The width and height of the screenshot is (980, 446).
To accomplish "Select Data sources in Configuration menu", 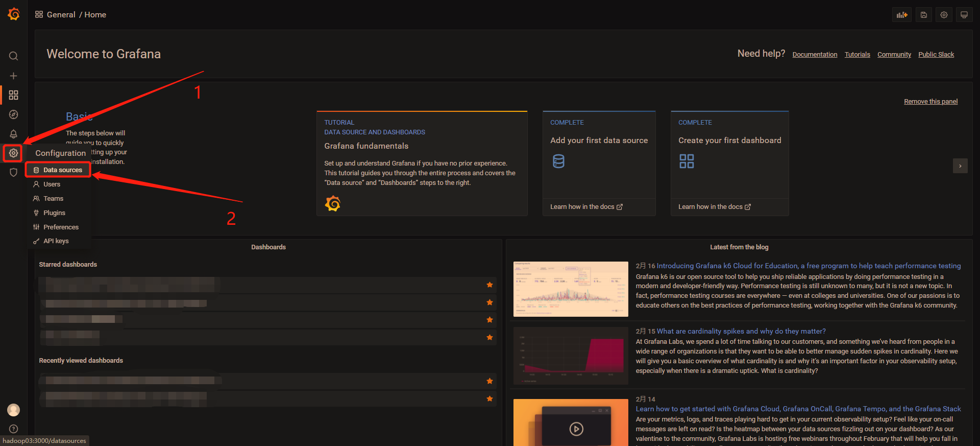I will [58, 170].
